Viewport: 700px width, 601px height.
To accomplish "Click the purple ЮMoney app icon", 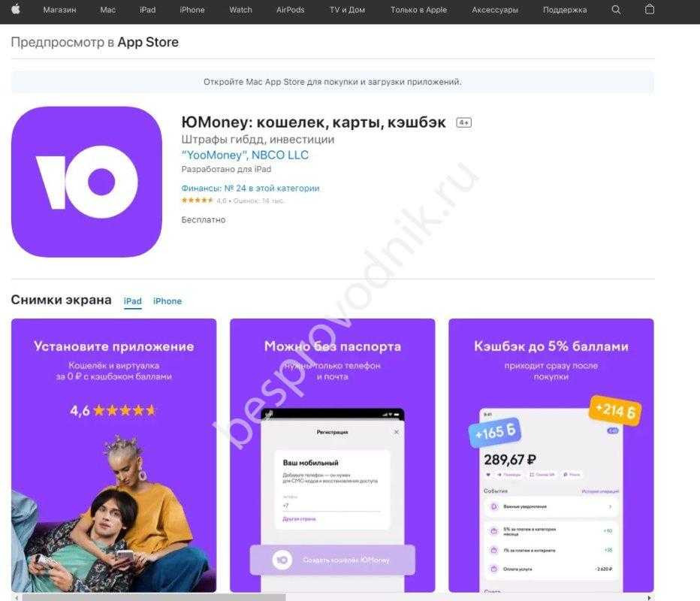I will pyautogui.click(x=86, y=182).
